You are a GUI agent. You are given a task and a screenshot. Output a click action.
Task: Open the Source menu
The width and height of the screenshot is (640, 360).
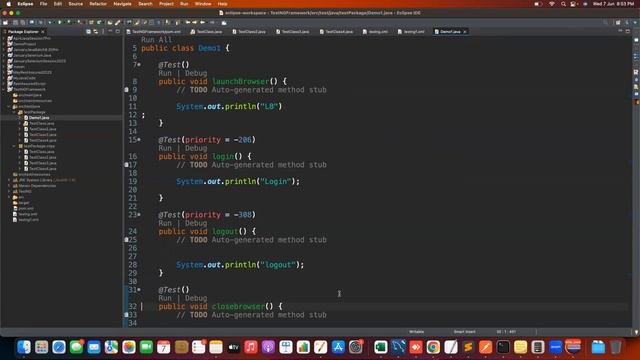(x=76, y=4)
